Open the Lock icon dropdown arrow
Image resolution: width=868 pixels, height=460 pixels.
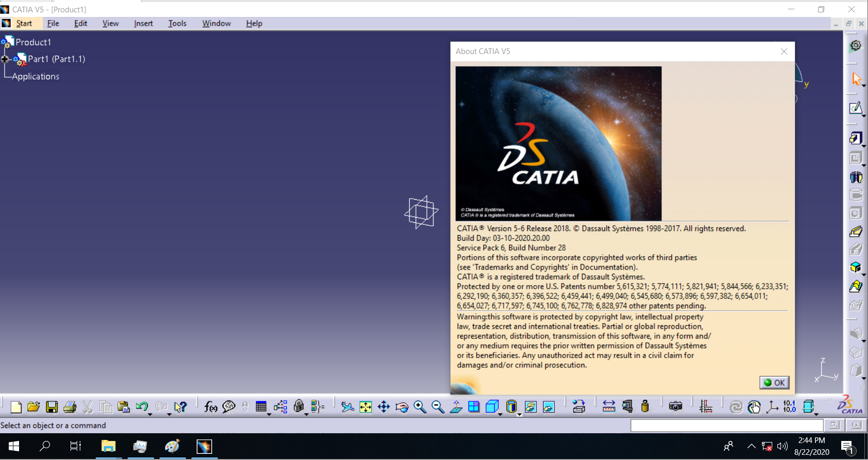(306, 414)
